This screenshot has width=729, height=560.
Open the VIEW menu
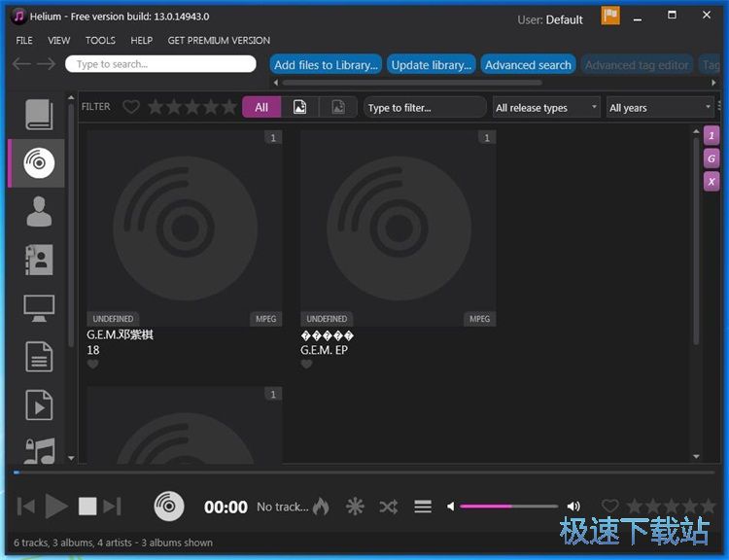pos(59,41)
